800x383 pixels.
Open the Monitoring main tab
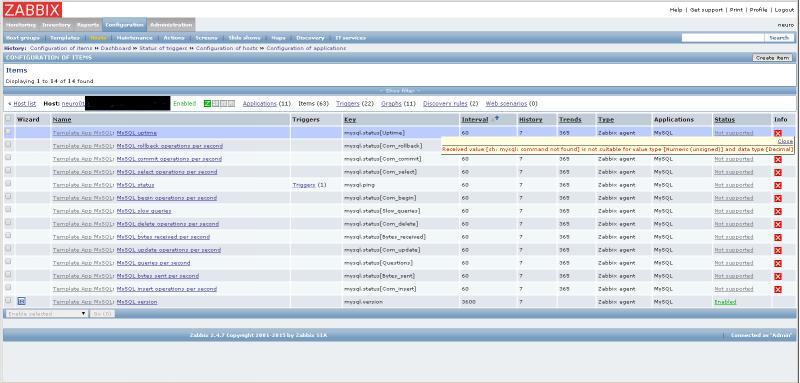click(21, 25)
